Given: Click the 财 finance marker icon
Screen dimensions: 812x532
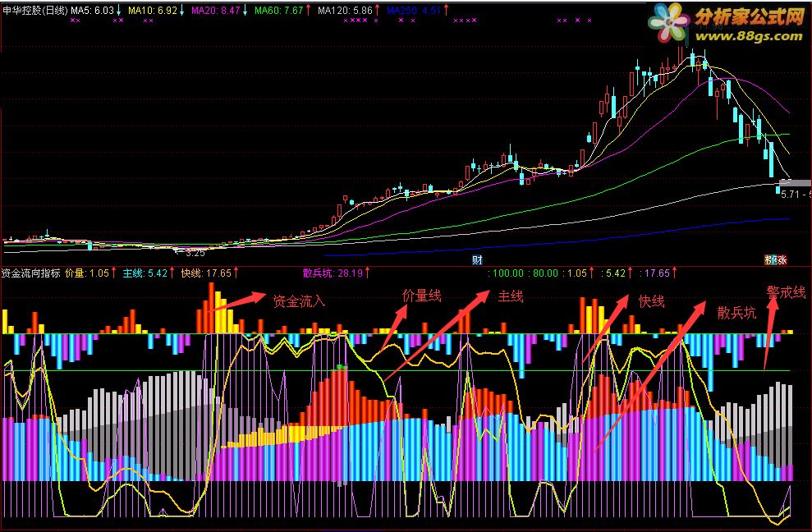Looking at the screenshot, I should click(477, 259).
